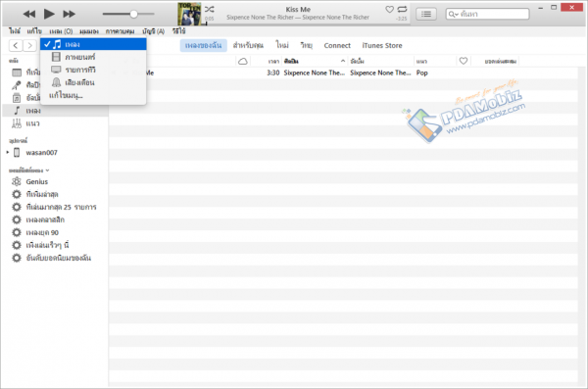Click the iCloud status column header

coord(243,61)
